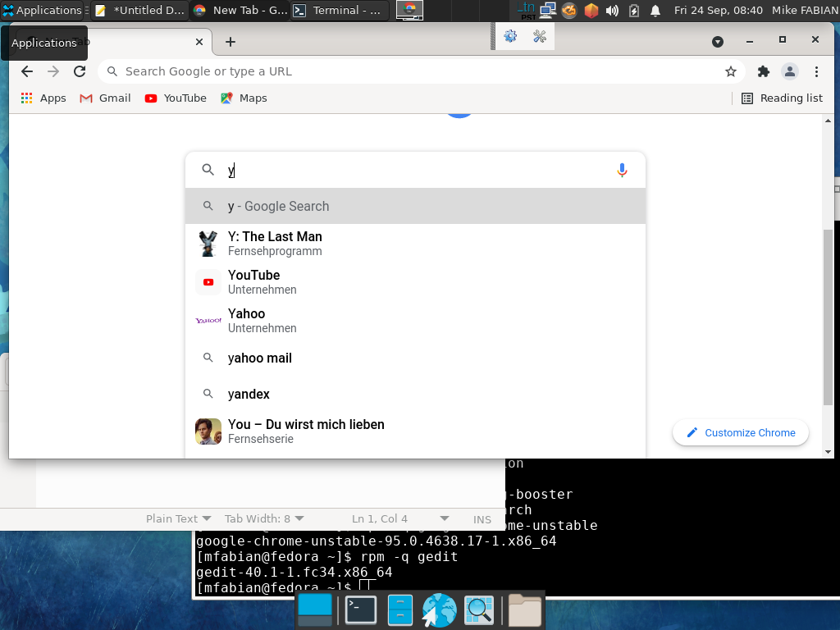Launch the Terminal from the bottom dock

click(360, 609)
